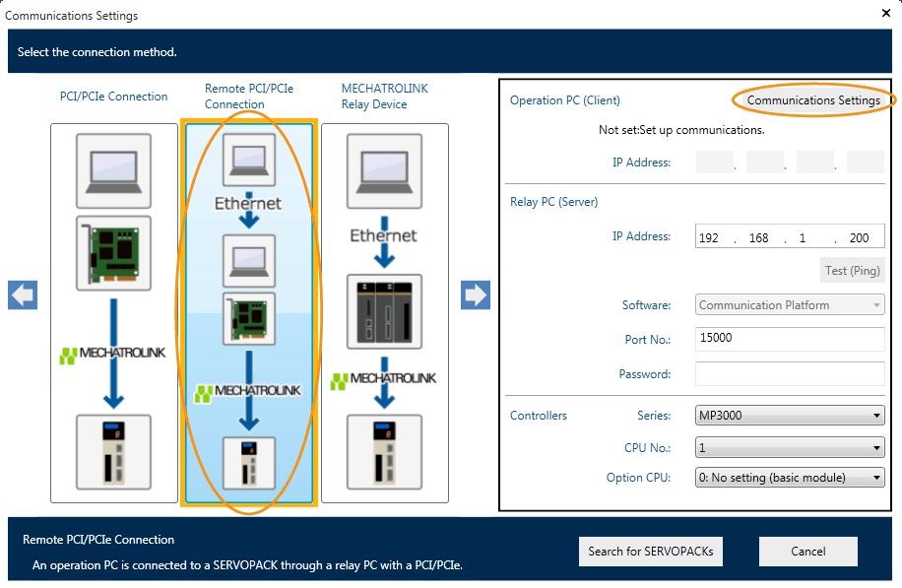902x588 pixels.
Task: Open the Series dropdown showing MP3000
Action: point(790,416)
